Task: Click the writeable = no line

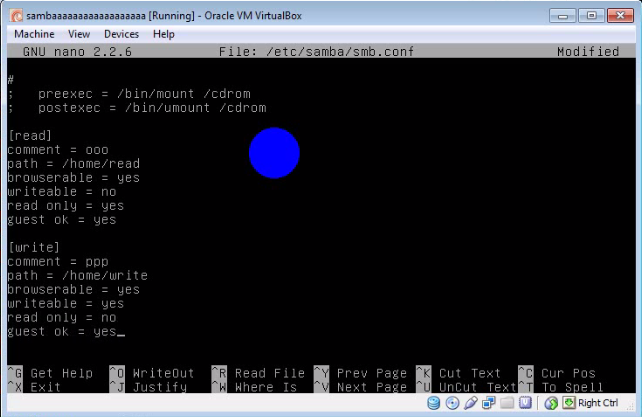Action: [x=62, y=192]
